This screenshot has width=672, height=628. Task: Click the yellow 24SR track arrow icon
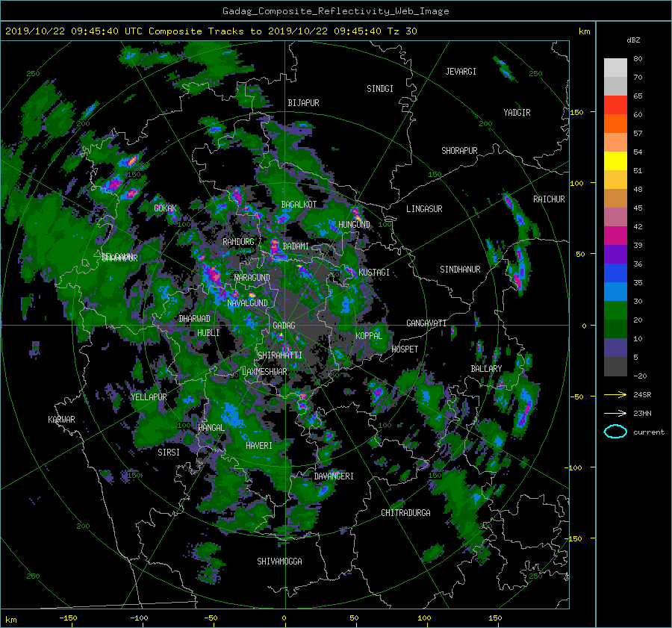[x=615, y=394]
